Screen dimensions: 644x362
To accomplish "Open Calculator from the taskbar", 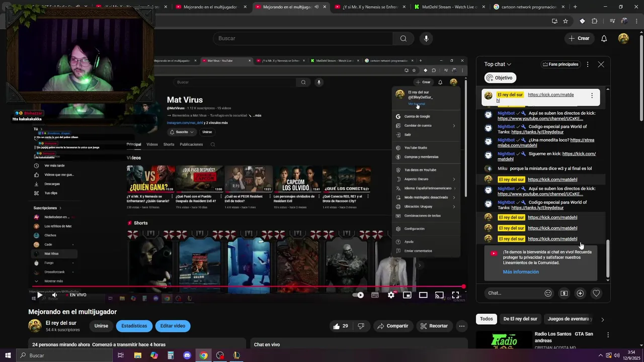I will 171,355.
